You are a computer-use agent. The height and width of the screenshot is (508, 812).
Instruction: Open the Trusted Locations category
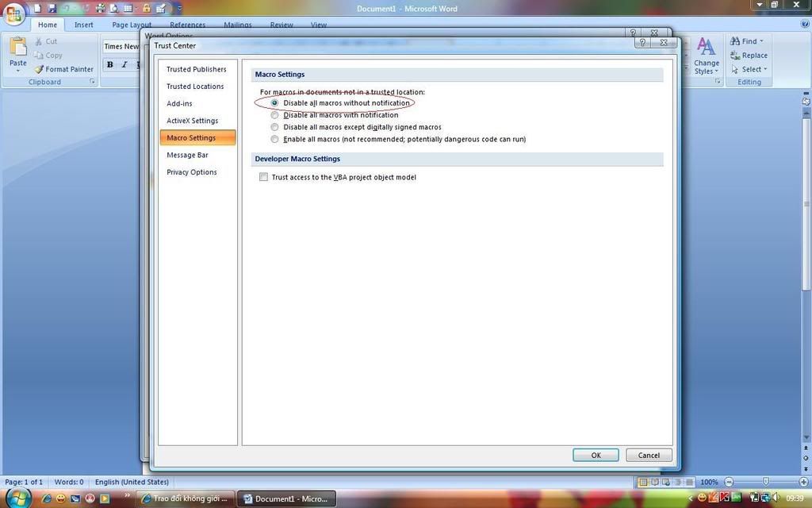195,87
